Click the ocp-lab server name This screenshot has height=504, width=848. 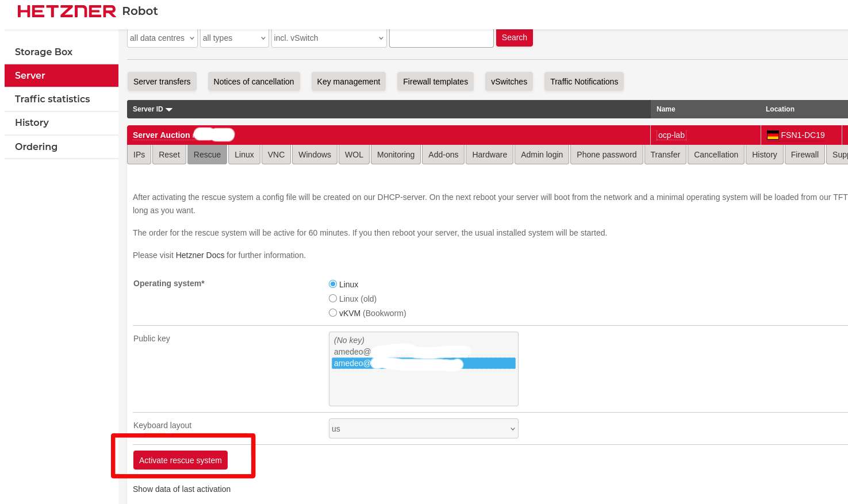point(672,135)
